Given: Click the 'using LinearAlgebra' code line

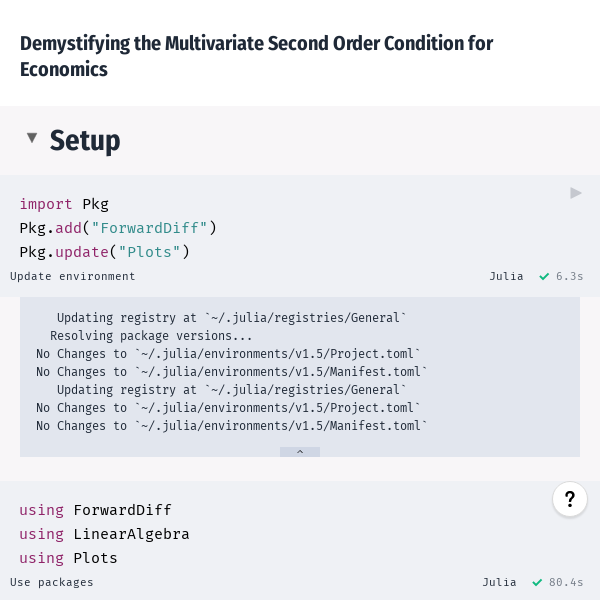Looking at the screenshot, I should coord(104,534).
